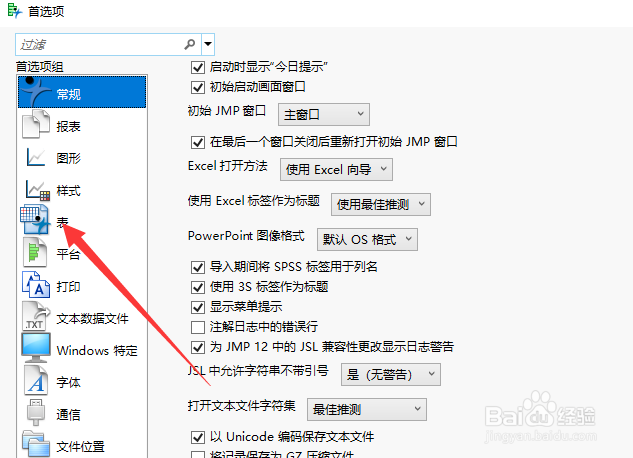Open the 使用 Excel 标签作为标题 dropdown
633x458 pixels.
pos(381,204)
